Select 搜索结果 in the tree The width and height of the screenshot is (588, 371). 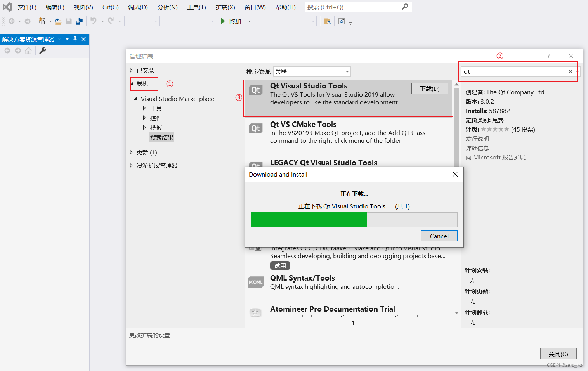[162, 137]
